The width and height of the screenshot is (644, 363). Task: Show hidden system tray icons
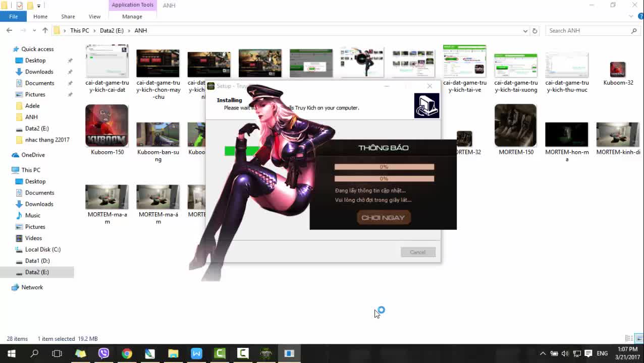543,353
